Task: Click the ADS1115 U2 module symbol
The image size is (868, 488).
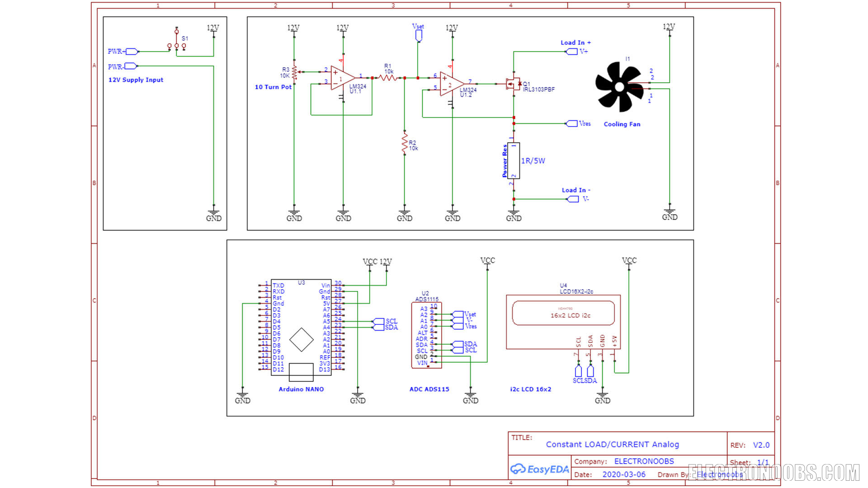Action: [x=427, y=335]
